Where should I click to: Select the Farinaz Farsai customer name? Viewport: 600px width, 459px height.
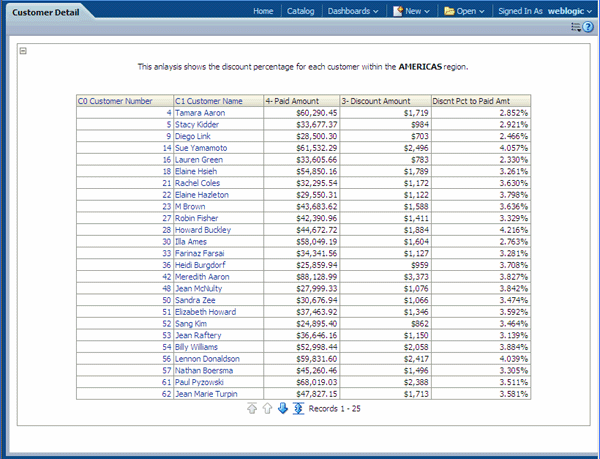(x=199, y=253)
